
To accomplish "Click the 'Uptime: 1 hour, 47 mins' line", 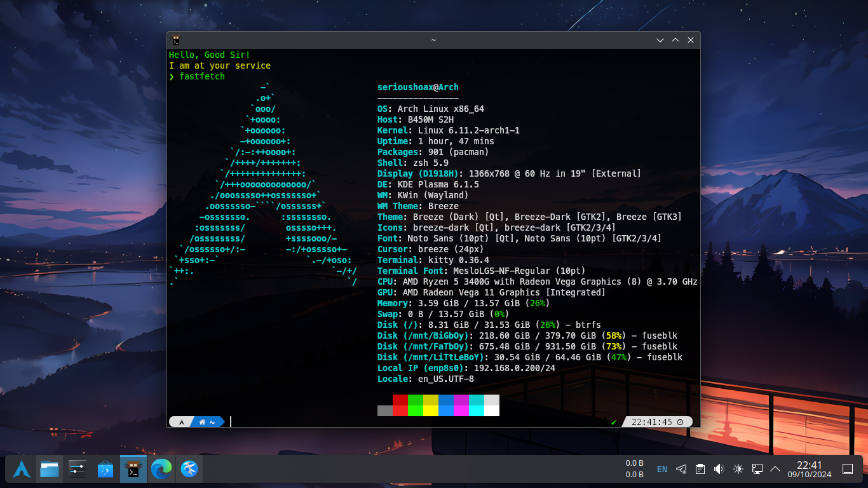I will 436,141.
